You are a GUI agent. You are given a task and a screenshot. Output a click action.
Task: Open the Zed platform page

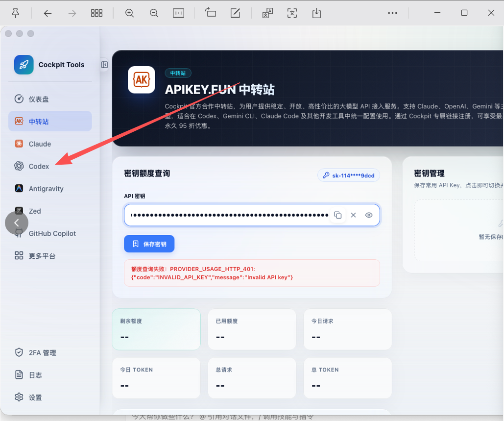(x=50, y=211)
